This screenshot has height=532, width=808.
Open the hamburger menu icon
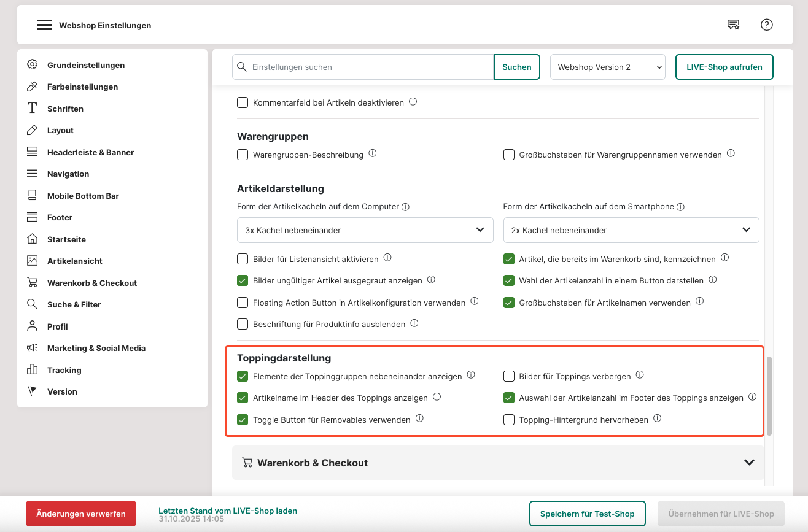44,25
